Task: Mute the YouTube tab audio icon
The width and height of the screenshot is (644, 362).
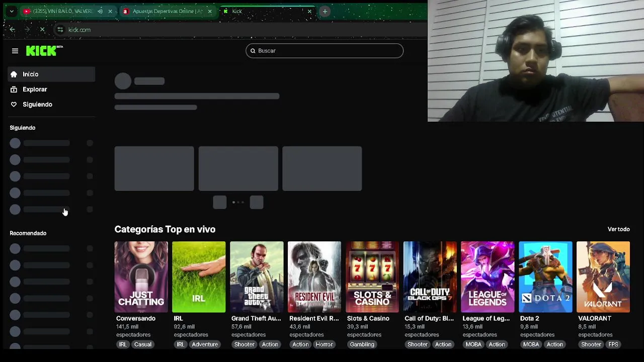Action: coord(100,11)
